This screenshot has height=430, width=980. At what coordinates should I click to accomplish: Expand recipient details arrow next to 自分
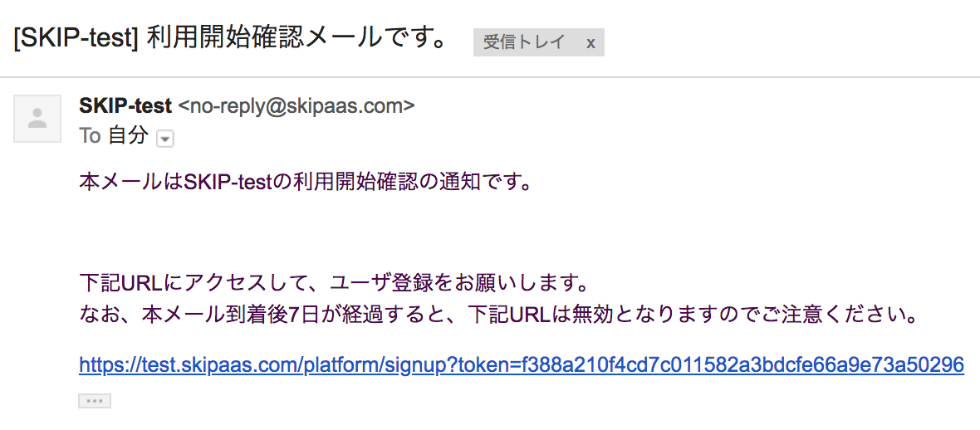click(x=165, y=139)
